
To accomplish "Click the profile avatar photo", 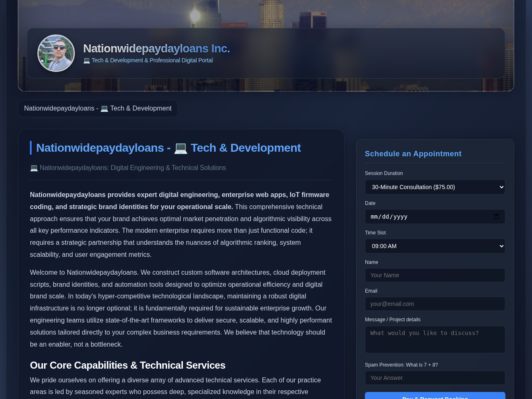I will point(56,53).
